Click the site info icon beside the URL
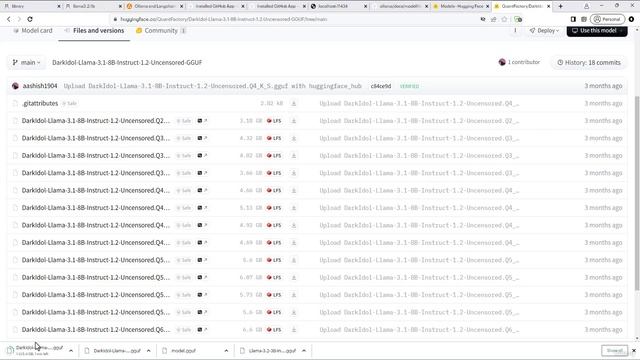Viewport: 640px width, 360px height. click(115, 19)
